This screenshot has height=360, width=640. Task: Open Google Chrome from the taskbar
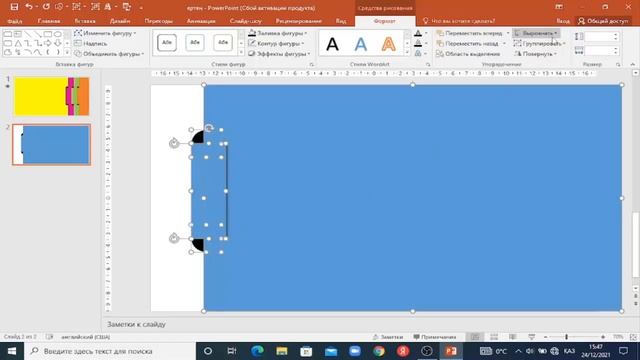(x=379, y=351)
